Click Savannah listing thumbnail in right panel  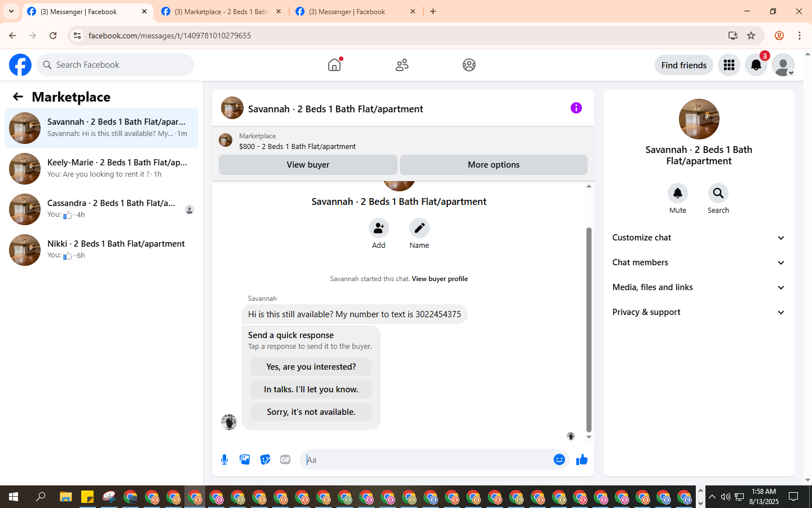coord(699,119)
